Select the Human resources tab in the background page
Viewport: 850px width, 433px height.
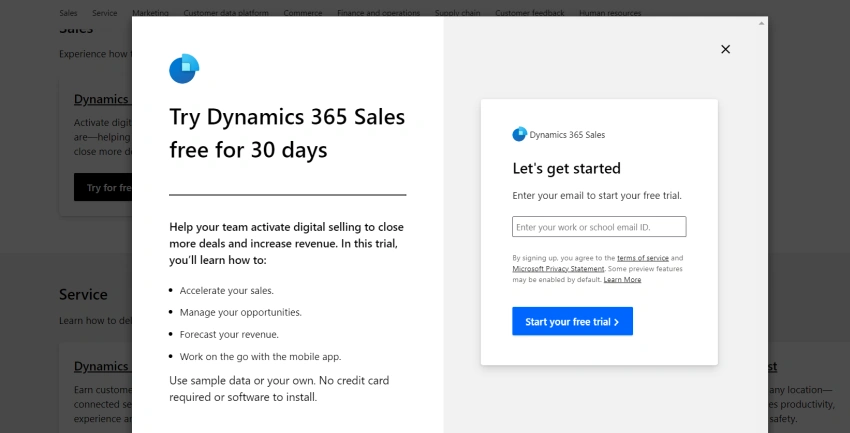(610, 13)
